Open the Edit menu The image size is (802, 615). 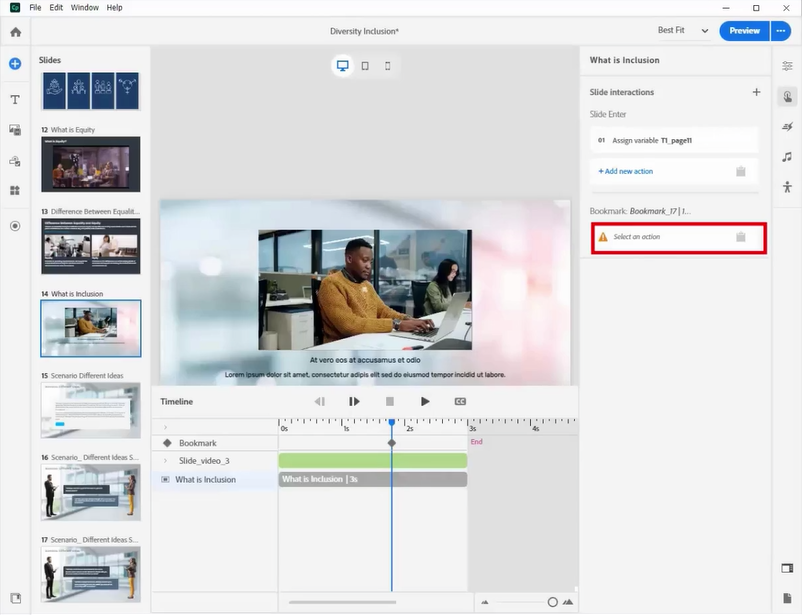pos(56,8)
